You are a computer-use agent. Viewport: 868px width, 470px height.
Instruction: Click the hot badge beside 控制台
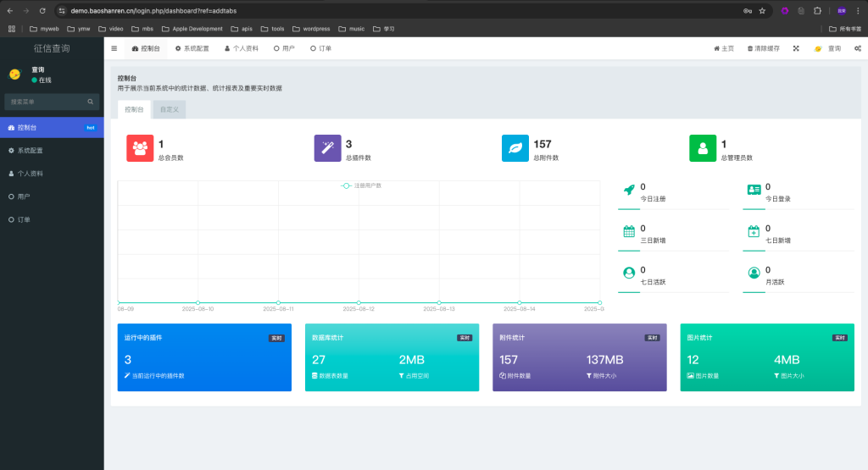coord(91,128)
